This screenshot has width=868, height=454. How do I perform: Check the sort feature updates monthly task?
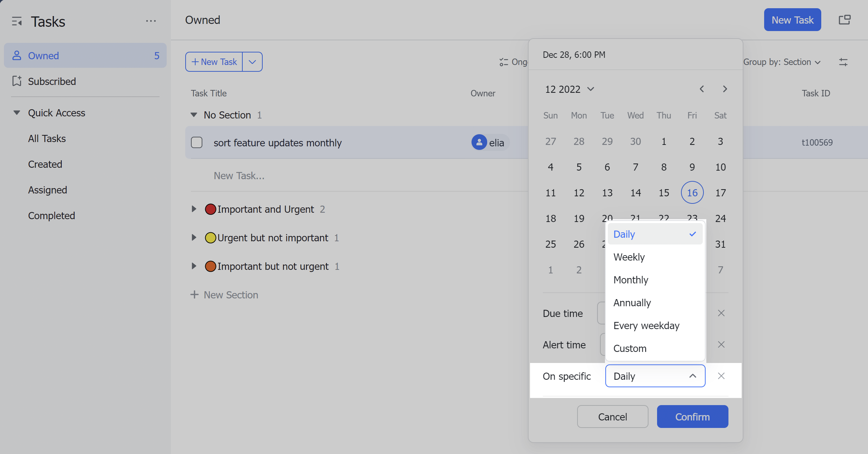(x=197, y=142)
